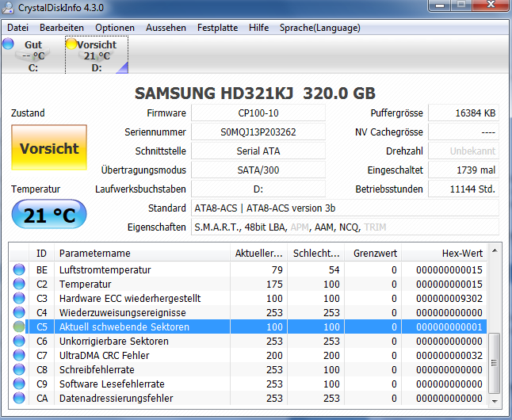Image resolution: width=512 pixels, height=420 pixels.
Task: Select the C2 Temperatur parameter row
Action: point(248,284)
